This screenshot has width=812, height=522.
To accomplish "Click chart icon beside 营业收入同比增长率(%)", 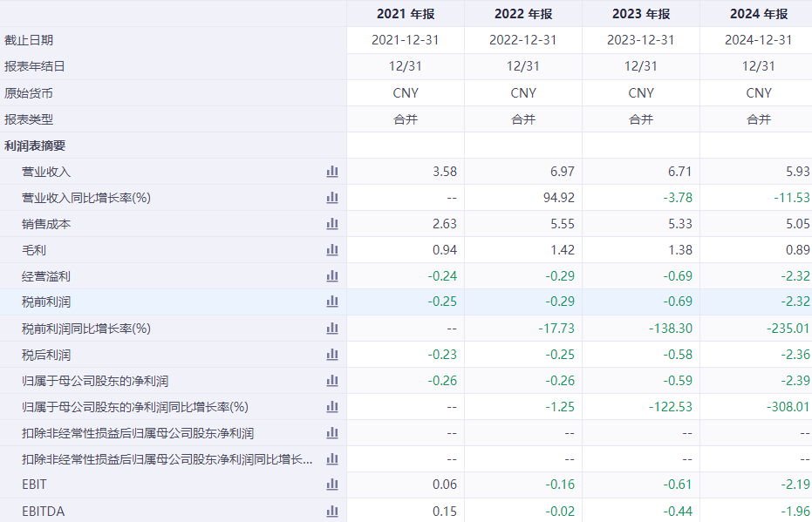I will (x=332, y=198).
